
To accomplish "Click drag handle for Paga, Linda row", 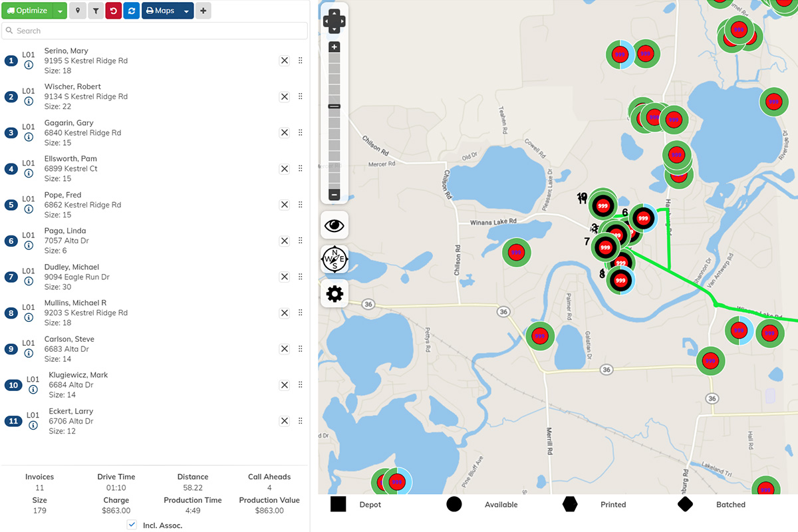I will (x=301, y=241).
